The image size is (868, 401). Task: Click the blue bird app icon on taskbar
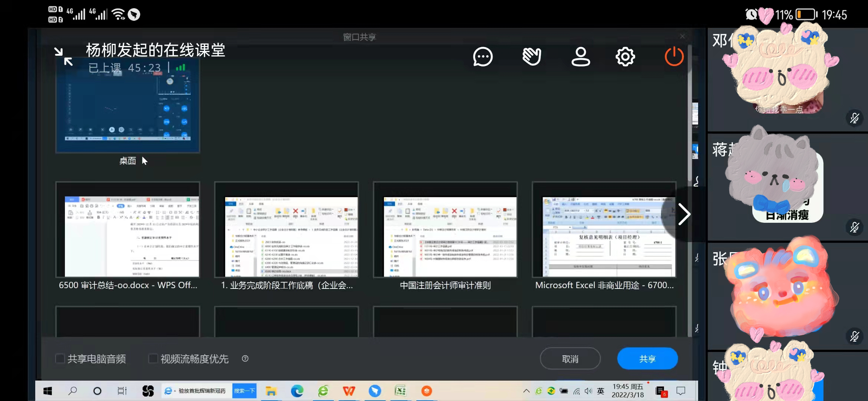(x=375, y=391)
